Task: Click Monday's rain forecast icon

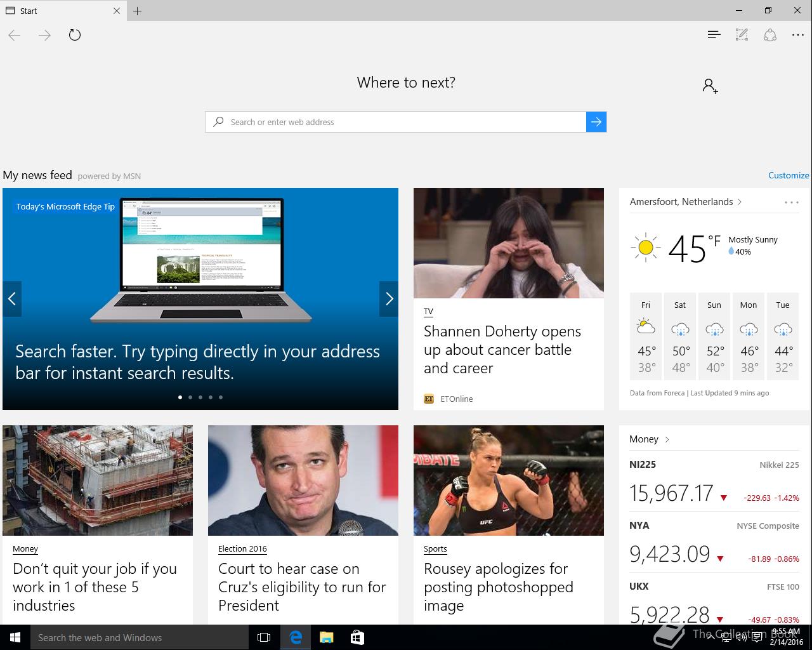Action: [x=749, y=329]
